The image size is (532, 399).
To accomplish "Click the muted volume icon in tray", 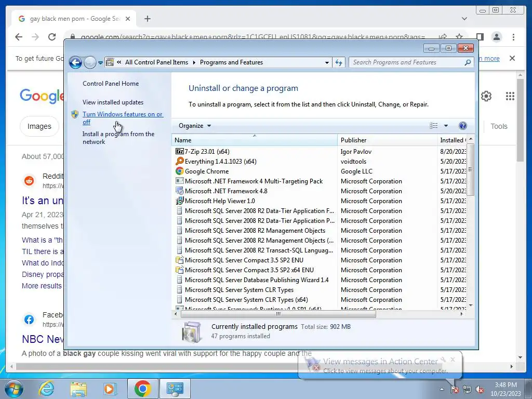I will pos(480,389).
